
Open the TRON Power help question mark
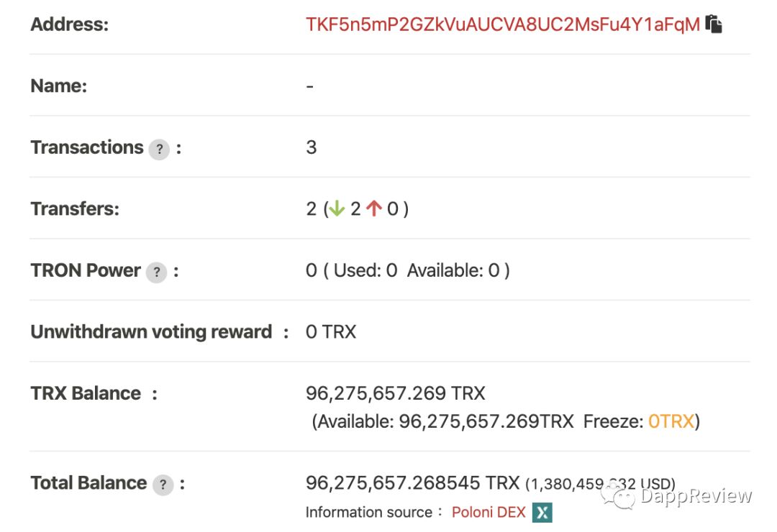point(156,272)
